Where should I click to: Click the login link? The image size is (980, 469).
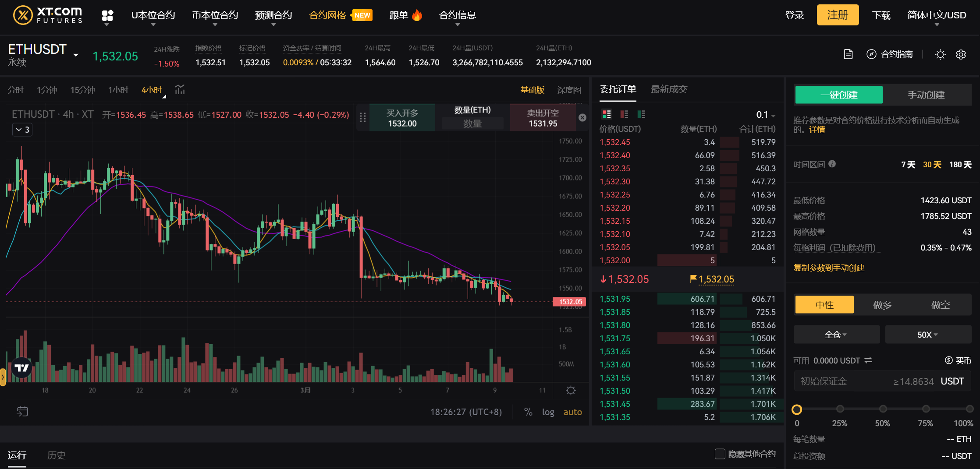coord(794,15)
